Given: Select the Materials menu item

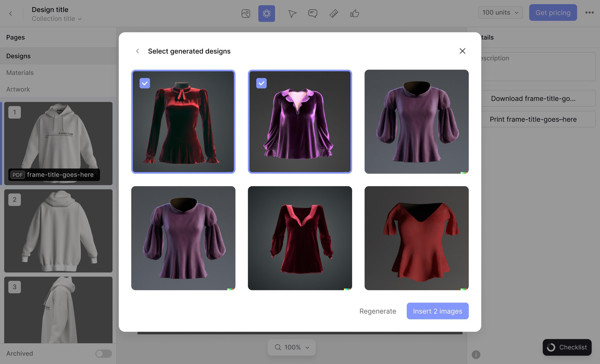Looking at the screenshot, I should [20, 72].
